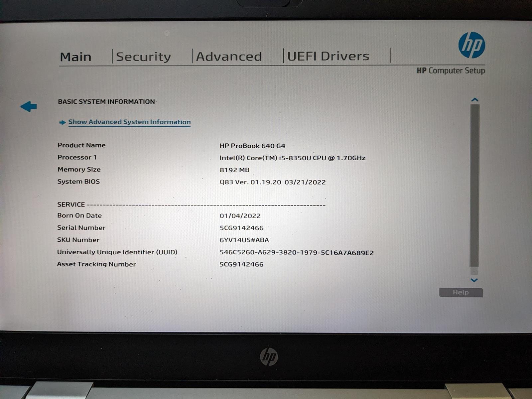Open the UEFI Drivers tab

(328, 56)
